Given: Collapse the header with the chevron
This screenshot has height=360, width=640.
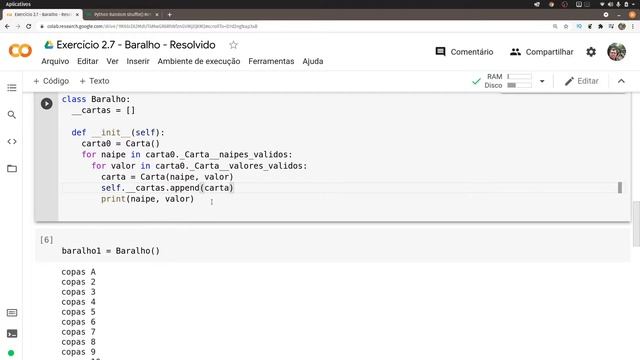Looking at the screenshot, I should [x=621, y=81].
